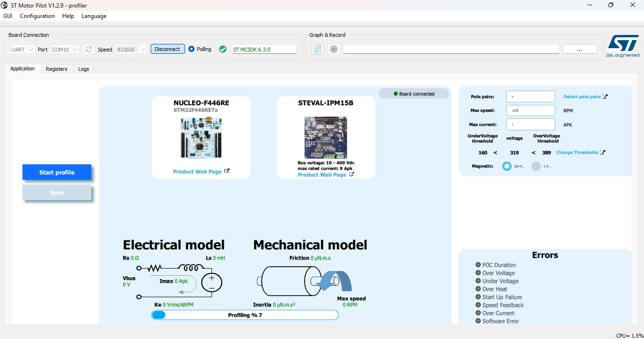The image size is (644, 339).
Task: Switch to the Registers tab
Action: point(57,69)
